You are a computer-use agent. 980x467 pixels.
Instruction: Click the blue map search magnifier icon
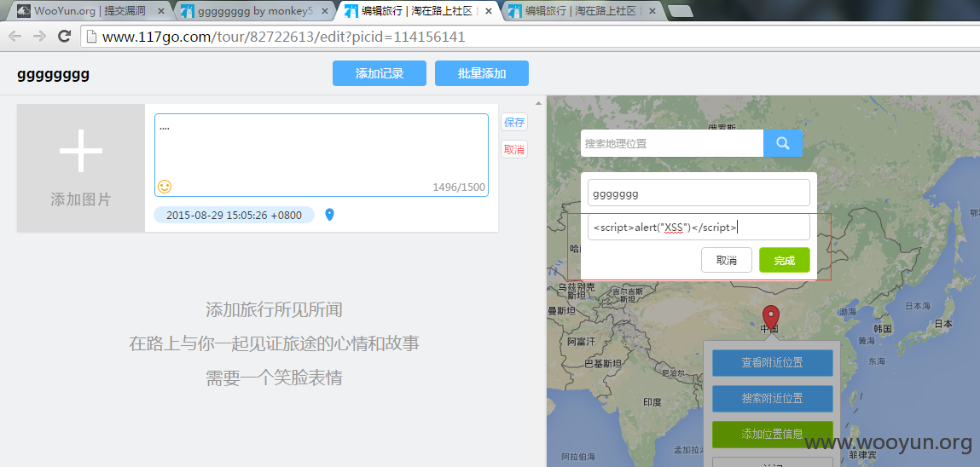782,143
